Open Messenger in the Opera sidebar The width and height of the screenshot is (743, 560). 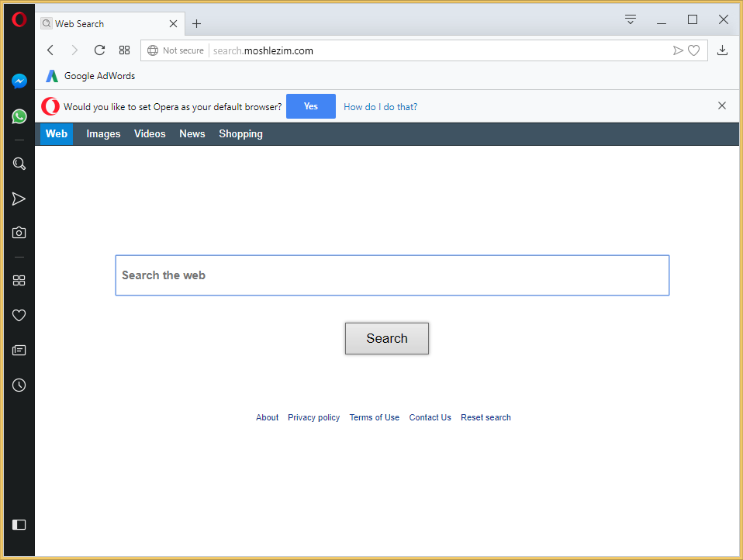(x=19, y=81)
